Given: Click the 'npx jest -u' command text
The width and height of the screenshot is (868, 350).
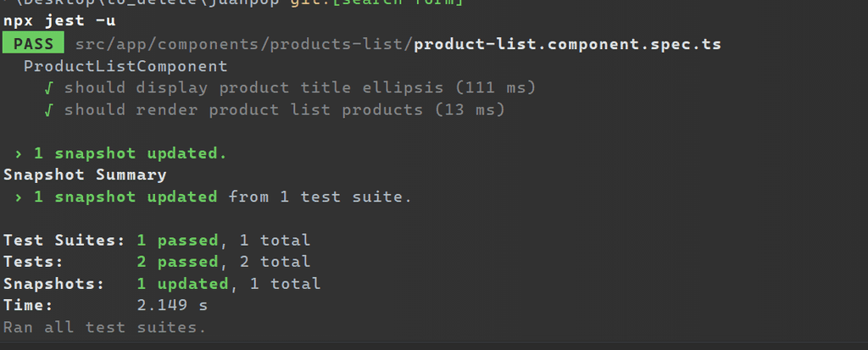Looking at the screenshot, I should coord(59,20).
